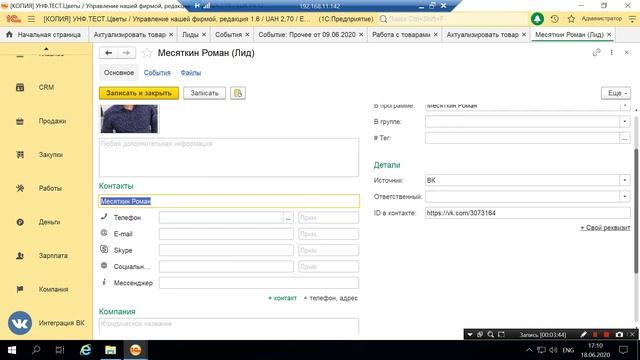Open the Windows notification center icon
This screenshot has height=360, width=640.
623,350
